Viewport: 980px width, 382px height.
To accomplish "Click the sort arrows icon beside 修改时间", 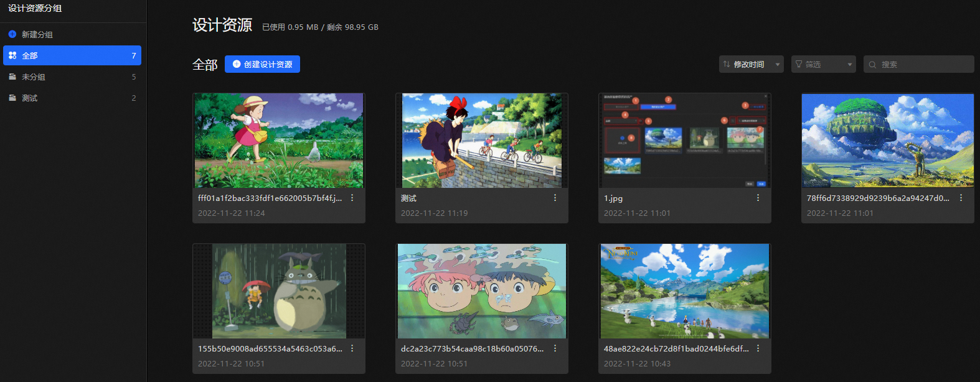I will click(x=727, y=64).
